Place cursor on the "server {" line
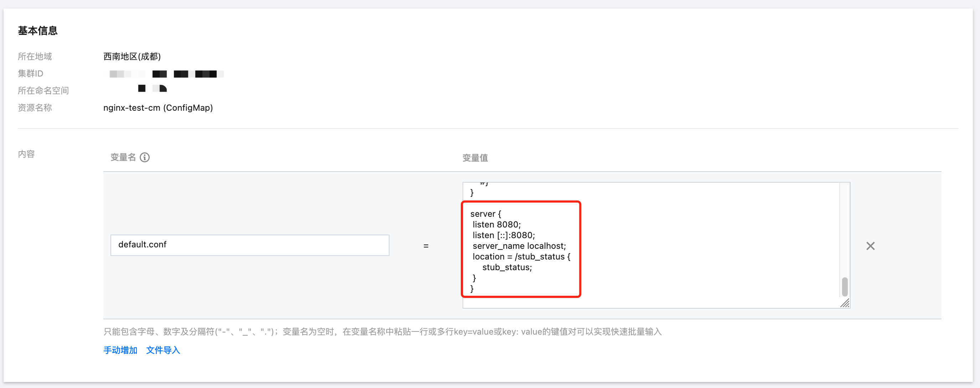Screen dimensions: 980x388 (x=485, y=214)
